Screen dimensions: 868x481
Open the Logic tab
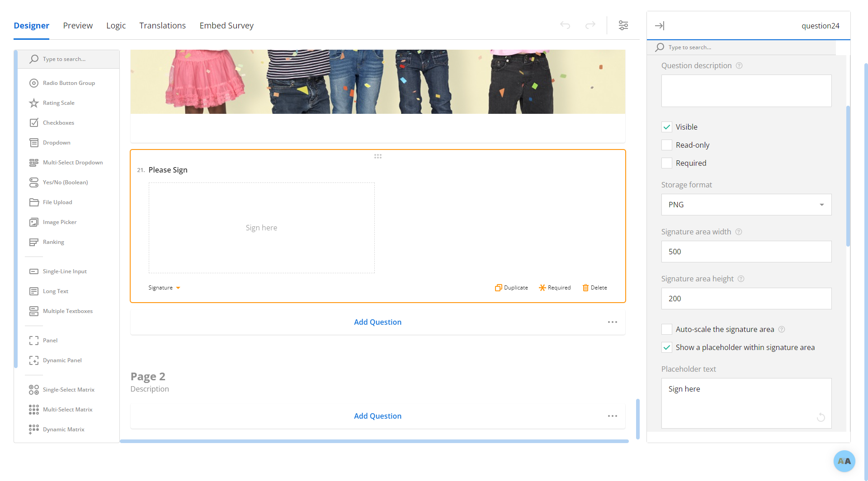click(116, 26)
